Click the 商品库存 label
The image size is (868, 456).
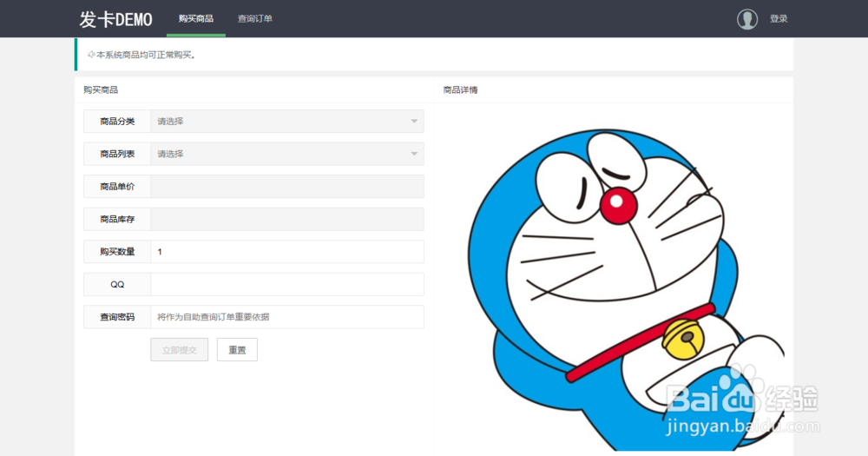(x=117, y=220)
